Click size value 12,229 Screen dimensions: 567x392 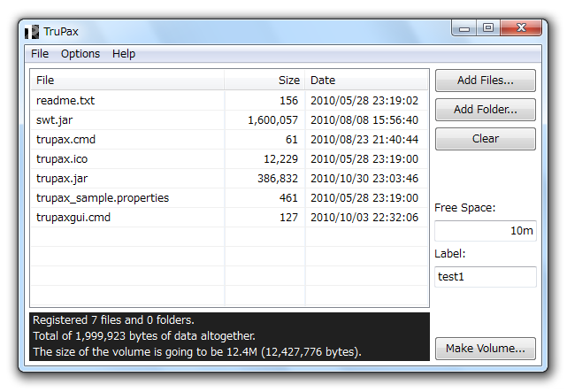click(280, 159)
